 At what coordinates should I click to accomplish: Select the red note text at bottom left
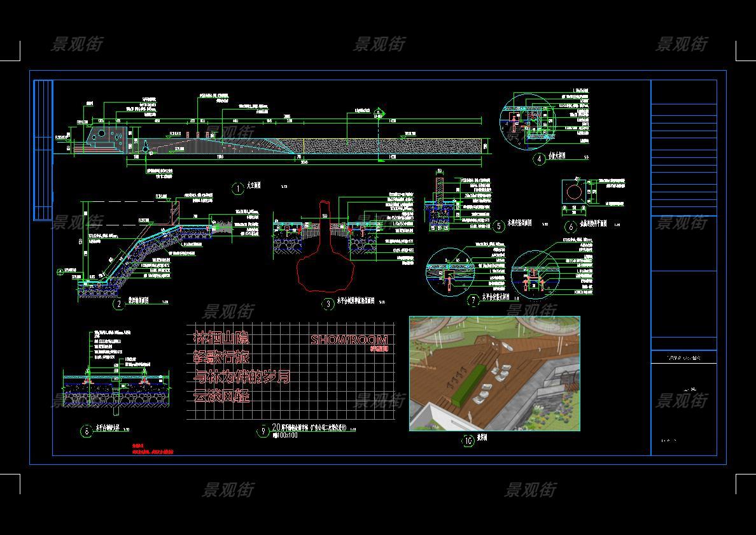click(152, 450)
